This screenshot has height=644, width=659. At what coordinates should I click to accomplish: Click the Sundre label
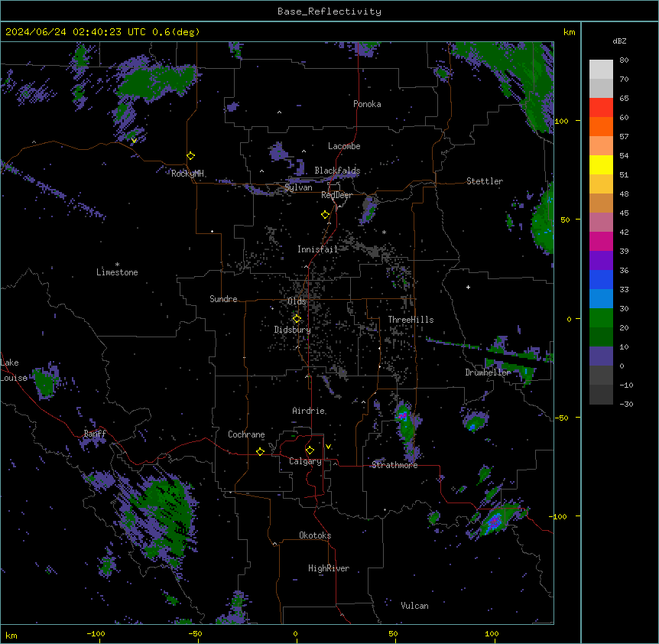223,299
